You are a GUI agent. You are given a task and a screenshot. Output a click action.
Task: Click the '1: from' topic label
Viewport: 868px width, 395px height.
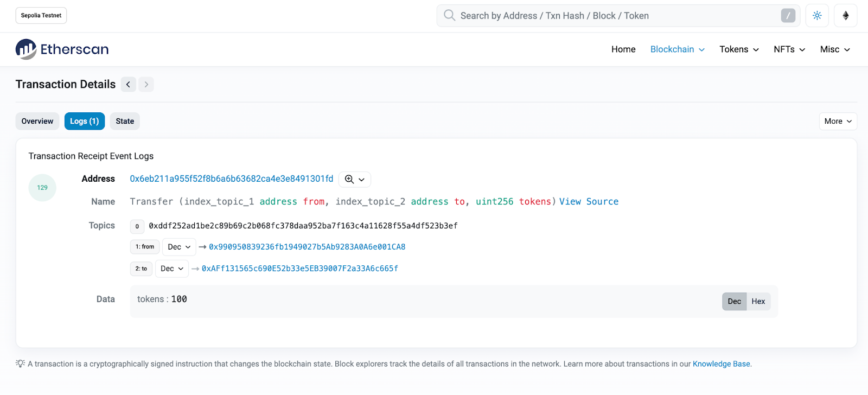coord(145,247)
